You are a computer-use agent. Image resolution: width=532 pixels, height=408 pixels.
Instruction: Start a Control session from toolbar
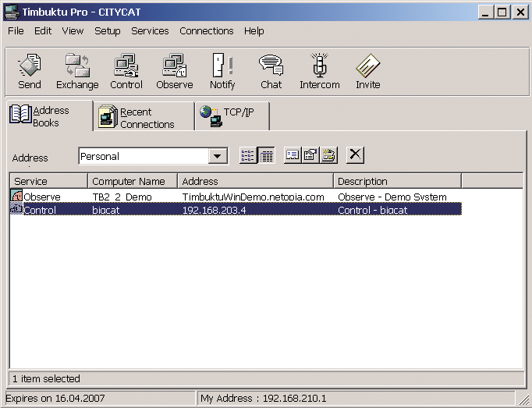click(126, 72)
